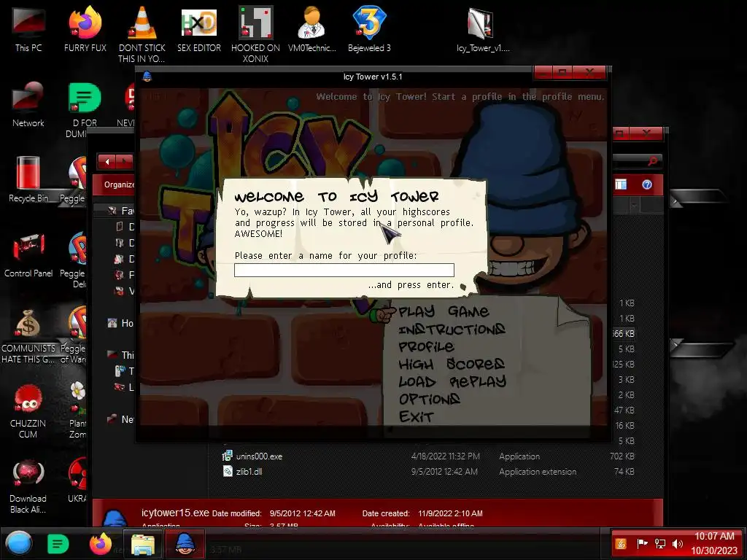Open the D FOR DUMI desktop icon
The image size is (747, 560).
click(84, 109)
